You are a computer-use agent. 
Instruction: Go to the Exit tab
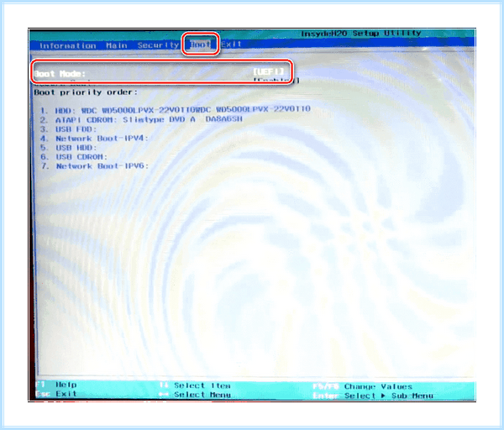click(x=231, y=44)
